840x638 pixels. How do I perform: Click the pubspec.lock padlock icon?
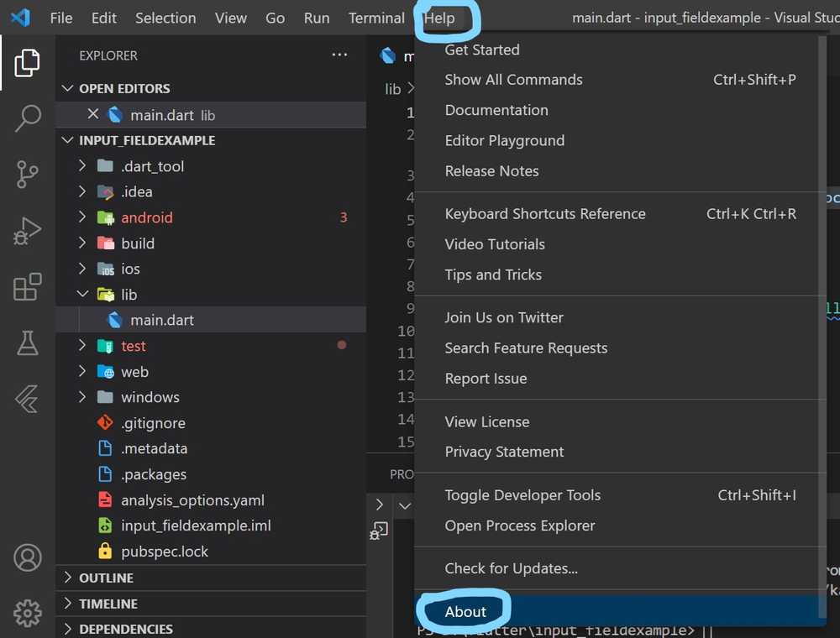point(105,551)
